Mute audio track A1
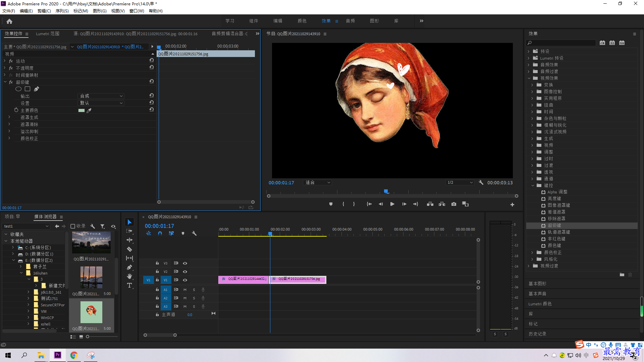 pos(185,290)
